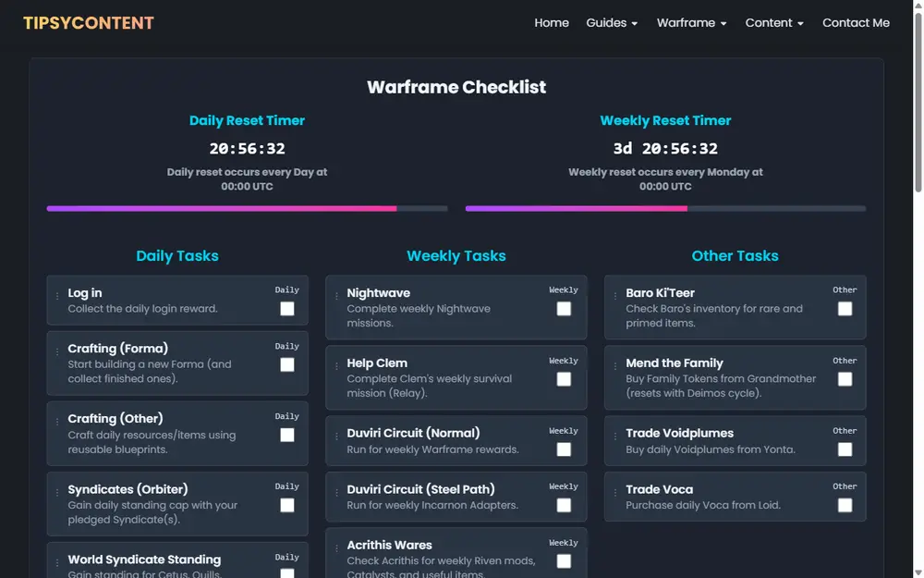This screenshot has width=924, height=578.
Task: Click the 'Other' tag on Mend the Family card
Action: 845,361
